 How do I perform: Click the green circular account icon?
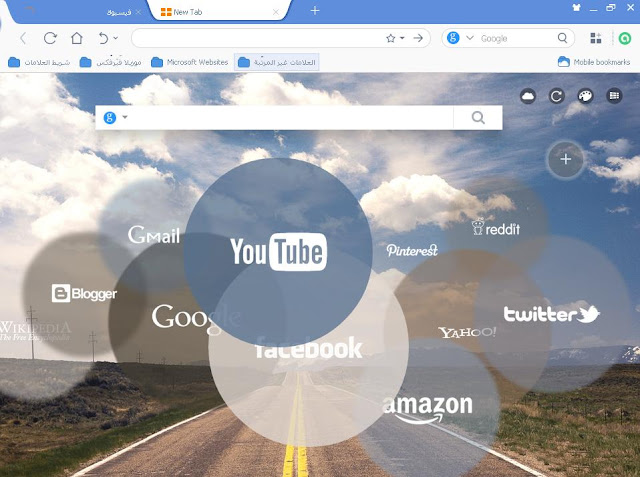tap(624, 38)
